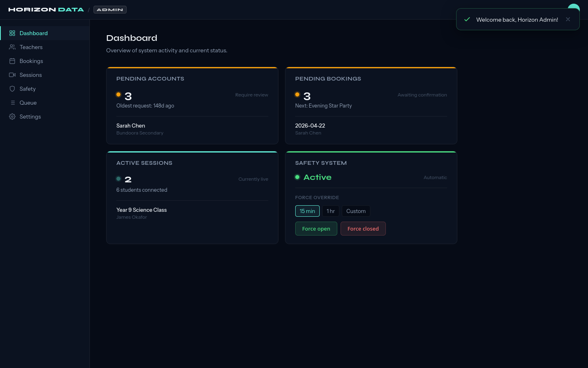
Task: Click the Safety shield icon
Action: pyautogui.click(x=12, y=89)
